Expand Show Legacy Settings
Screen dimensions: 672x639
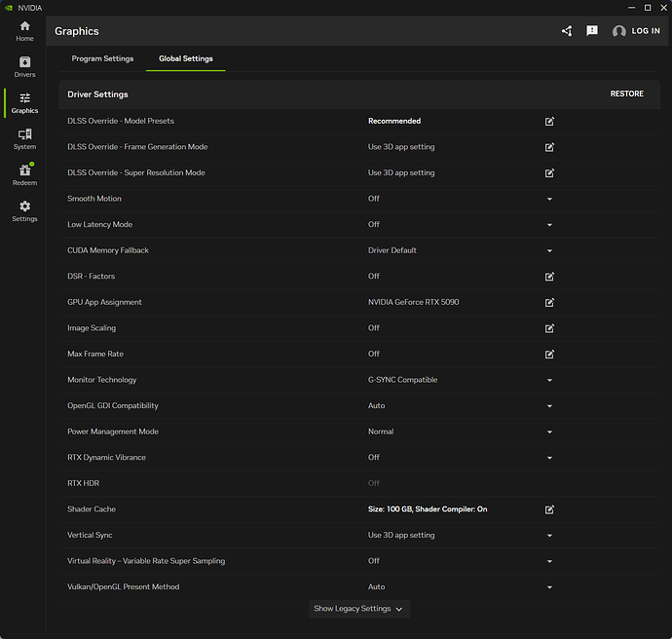click(359, 609)
